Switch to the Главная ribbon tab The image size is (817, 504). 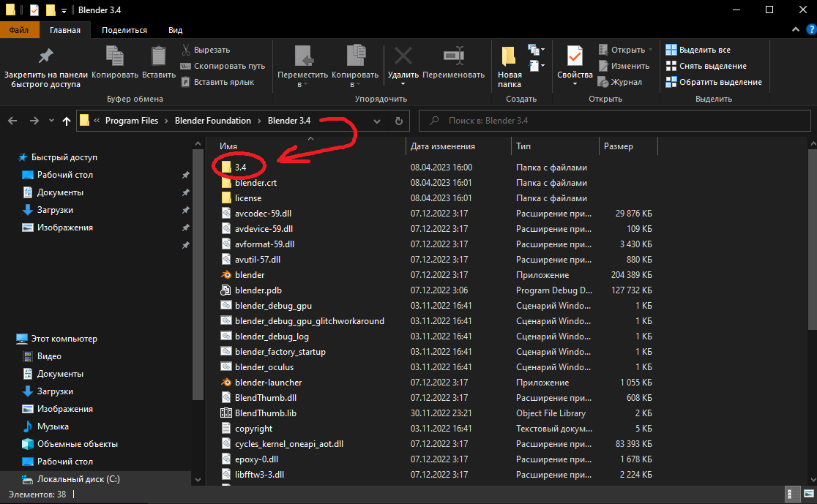(x=65, y=30)
